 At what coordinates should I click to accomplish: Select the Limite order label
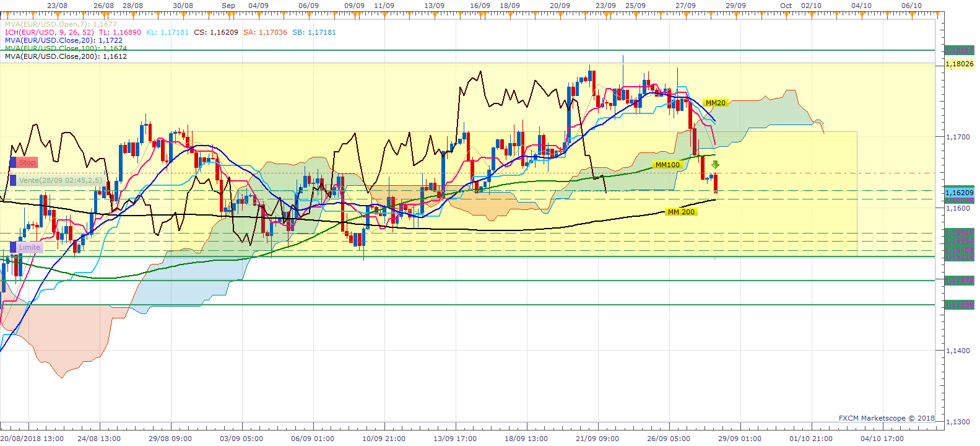[30, 247]
